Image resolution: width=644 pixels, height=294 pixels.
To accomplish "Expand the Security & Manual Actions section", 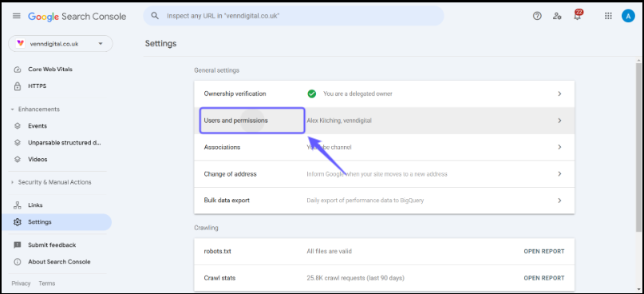I will [52, 182].
